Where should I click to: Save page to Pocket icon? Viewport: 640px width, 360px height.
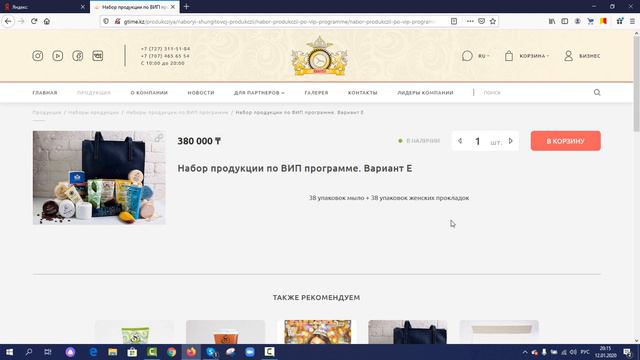pos(482,21)
